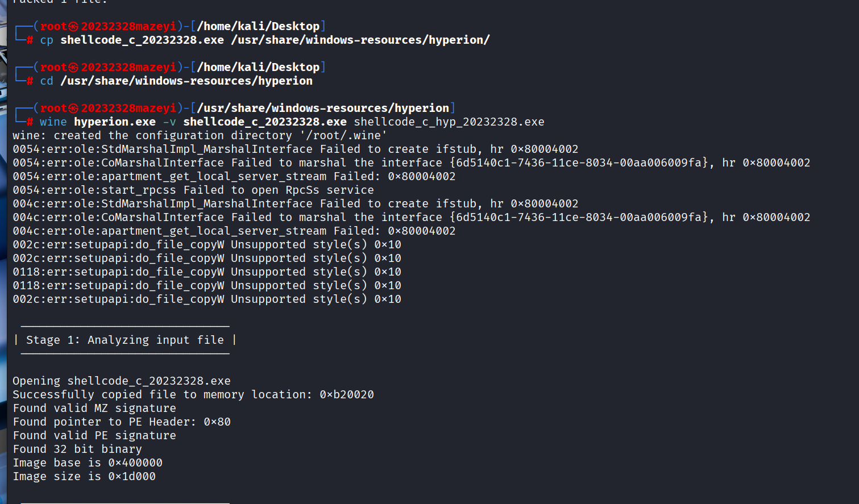Click the Kali skull icon above the cd command
Viewport: 859px width, 504px height.
coord(73,68)
